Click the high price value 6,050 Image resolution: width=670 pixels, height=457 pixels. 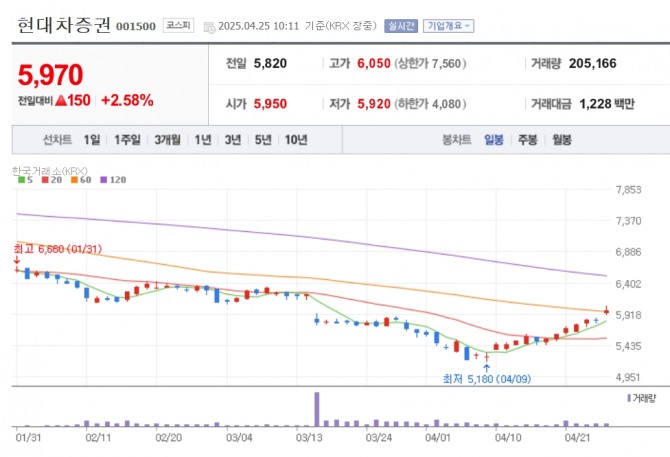click(374, 64)
